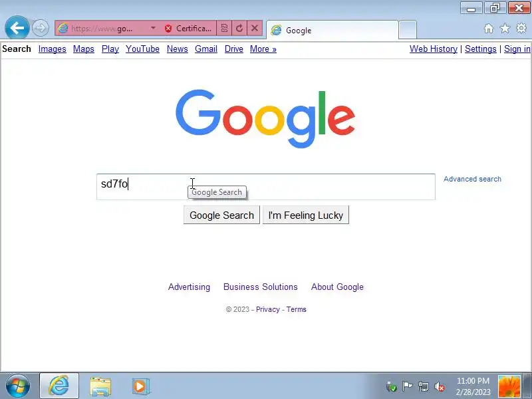Image resolution: width=532 pixels, height=399 pixels.
Task: Click the network tray icon
Action: click(423, 386)
